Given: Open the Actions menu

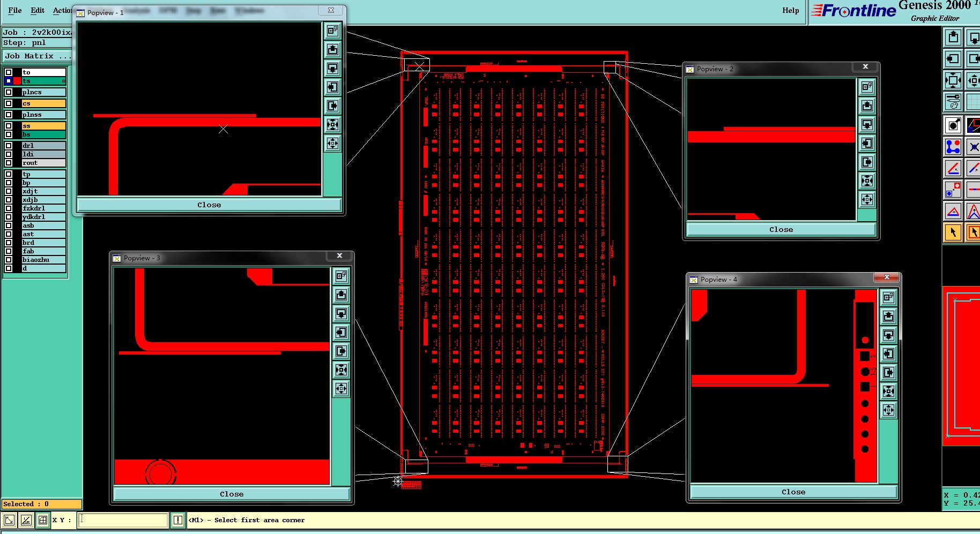Looking at the screenshot, I should point(62,10).
